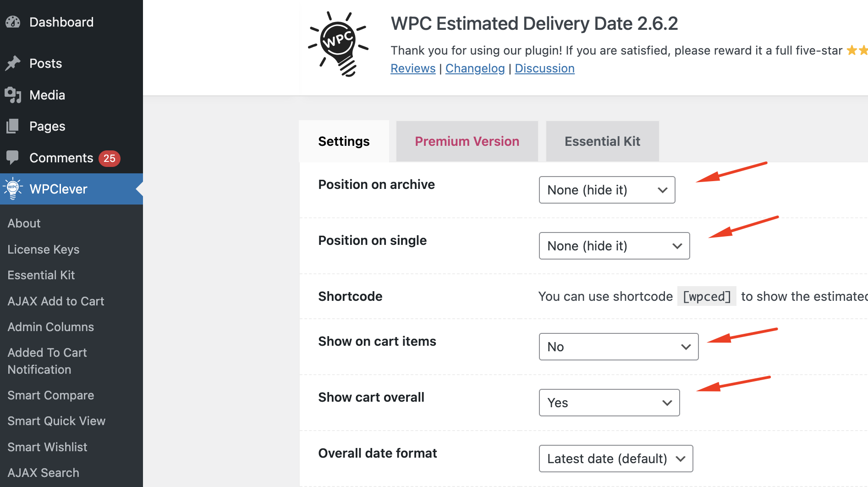
Task: Click the Dashboard gauge icon
Action: 13,22
